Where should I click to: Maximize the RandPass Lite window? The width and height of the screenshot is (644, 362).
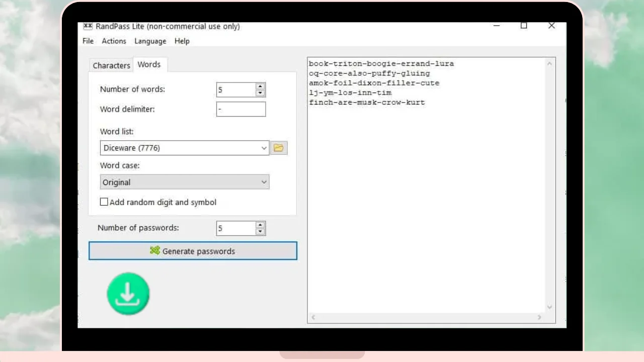(524, 26)
